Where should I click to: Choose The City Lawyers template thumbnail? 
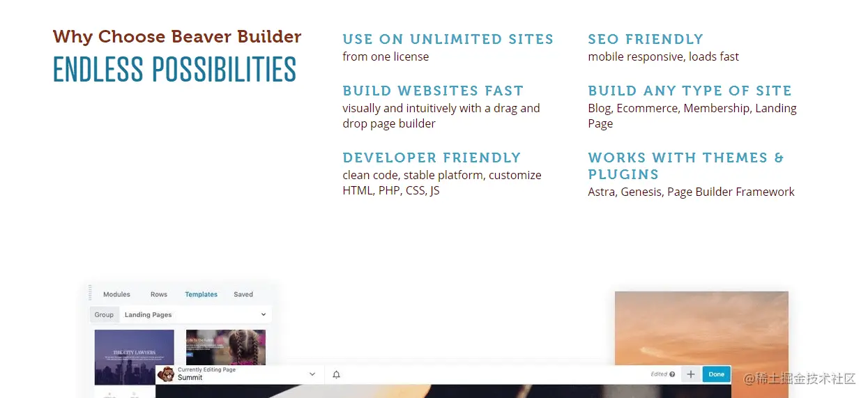(x=135, y=356)
